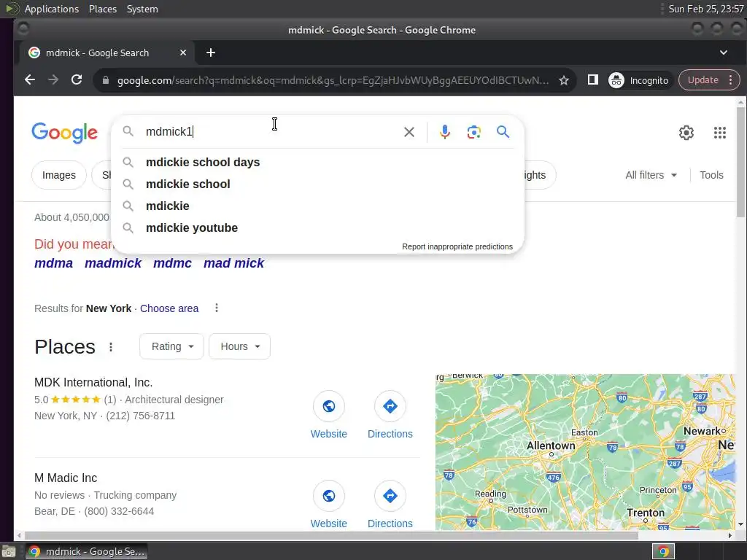Expand the All filters dropdown
Screen dimensions: 747x560
coord(651,175)
